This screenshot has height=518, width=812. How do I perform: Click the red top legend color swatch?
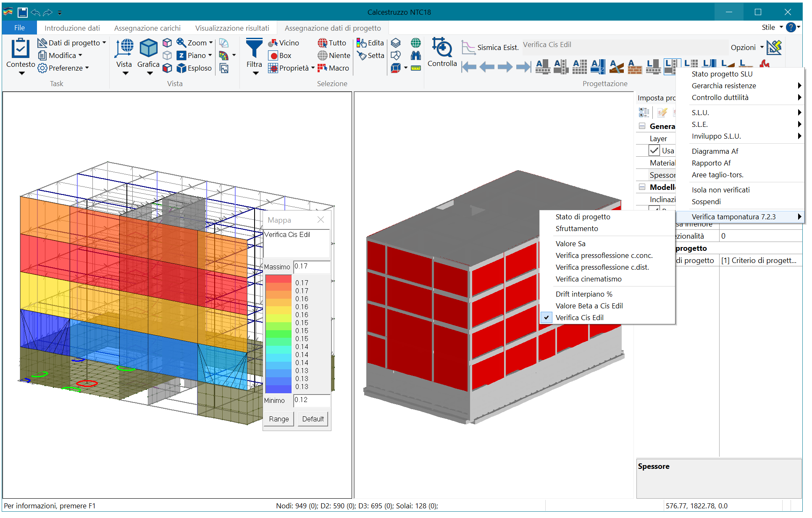click(278, 279)
